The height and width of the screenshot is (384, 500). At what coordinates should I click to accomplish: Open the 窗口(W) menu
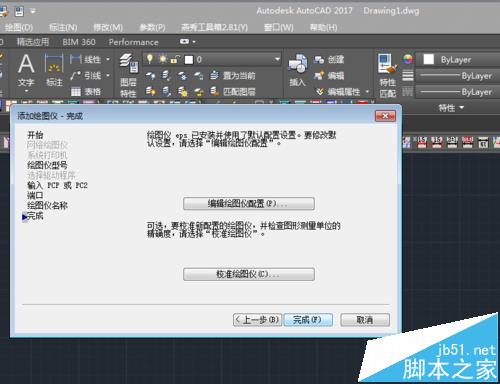coord(279,28)
